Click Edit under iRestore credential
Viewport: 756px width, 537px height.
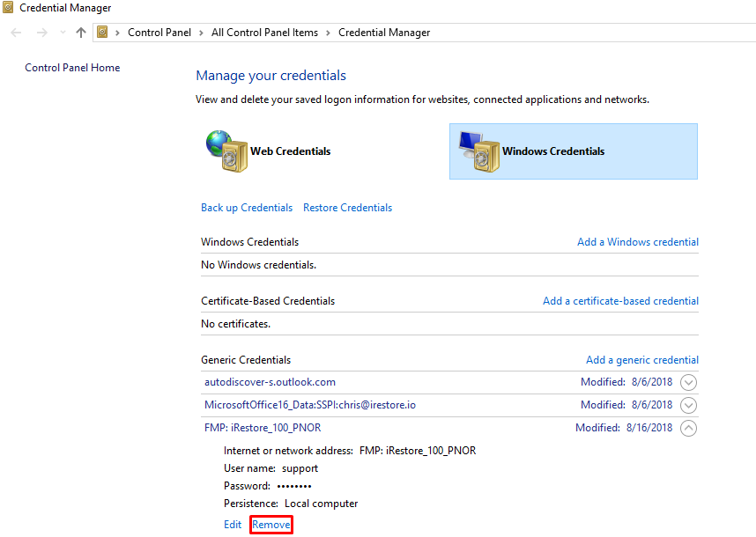click(233, 525)
